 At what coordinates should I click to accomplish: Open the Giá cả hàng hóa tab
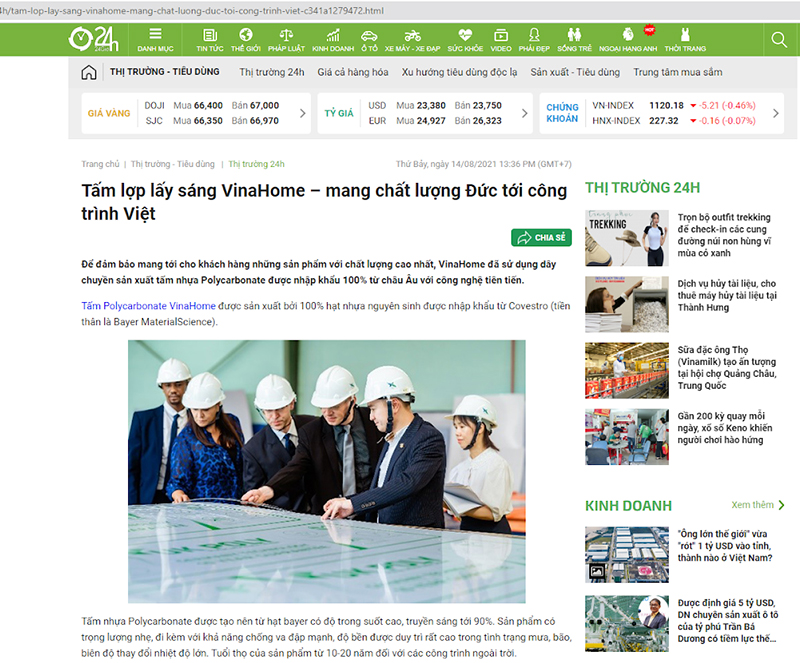353,72
